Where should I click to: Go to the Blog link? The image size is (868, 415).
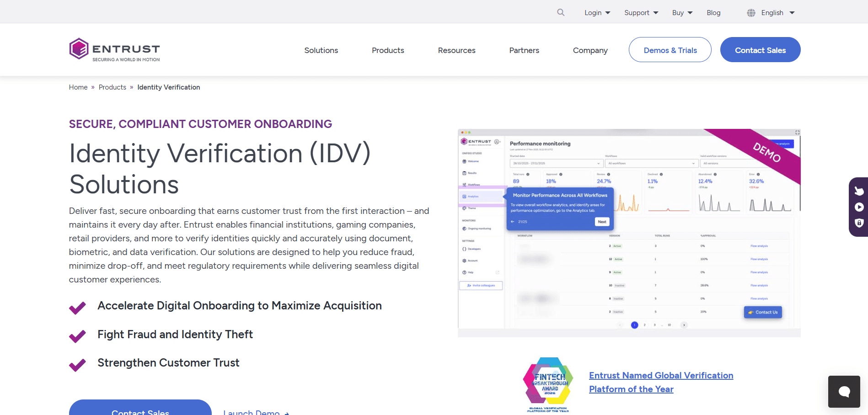click(713, 13)
